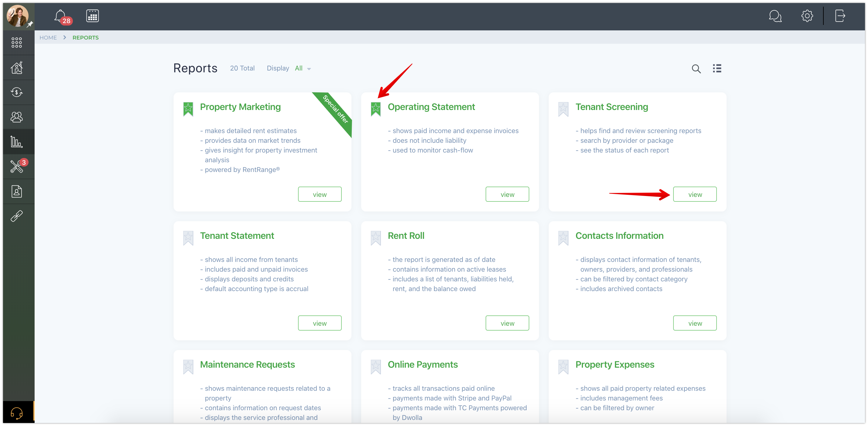Click the REPORTS breadcrumb
Viewport: 868px width, 426px height.
pyautogui.click(x=86, y=37)
